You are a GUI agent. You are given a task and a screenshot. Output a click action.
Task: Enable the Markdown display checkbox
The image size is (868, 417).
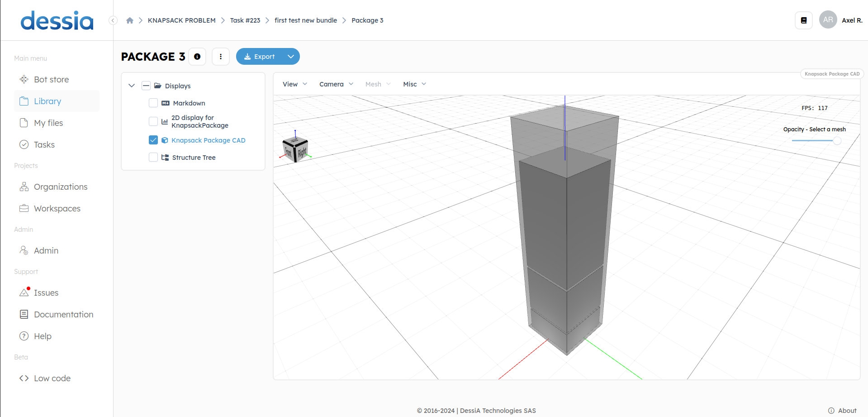pyautogui.click(x=153, y=103)
